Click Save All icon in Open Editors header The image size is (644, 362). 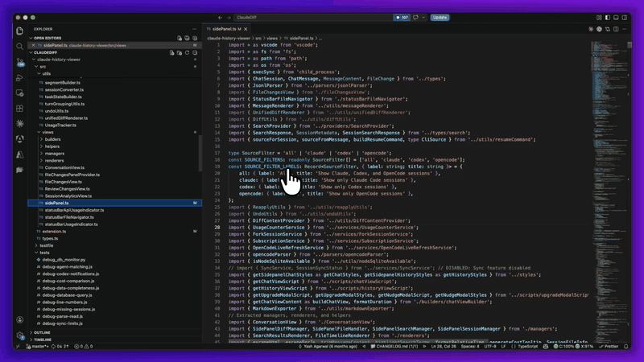[188, 38]
